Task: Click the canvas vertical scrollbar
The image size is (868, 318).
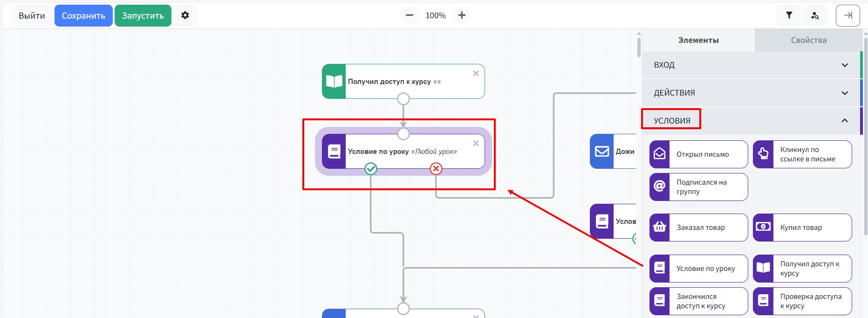Action: (x=639, y=47)
